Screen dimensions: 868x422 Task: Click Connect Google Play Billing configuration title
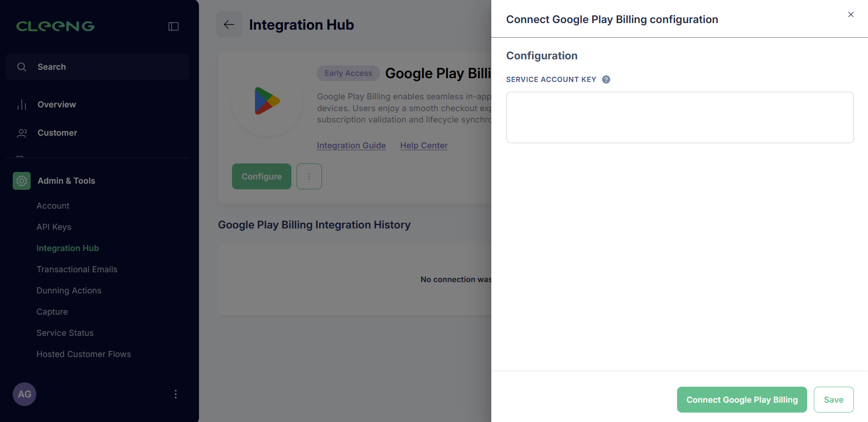[612, 19]
